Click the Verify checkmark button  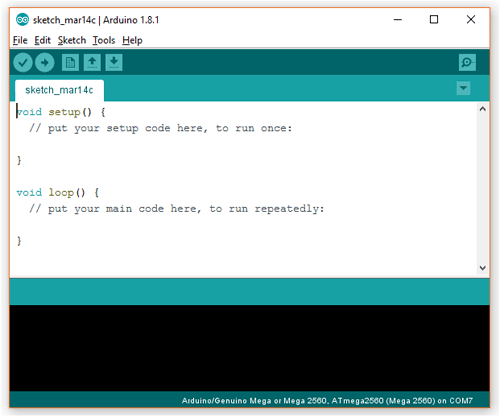pyautogui.click(x=23, y=63)
